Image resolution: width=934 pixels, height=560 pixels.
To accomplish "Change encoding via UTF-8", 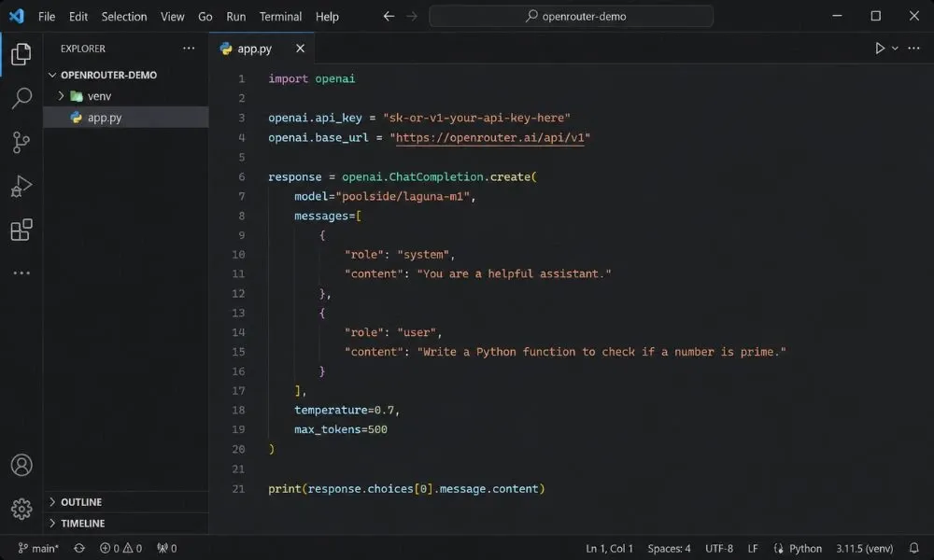I will pyautogui.click(x=719, y=548).
